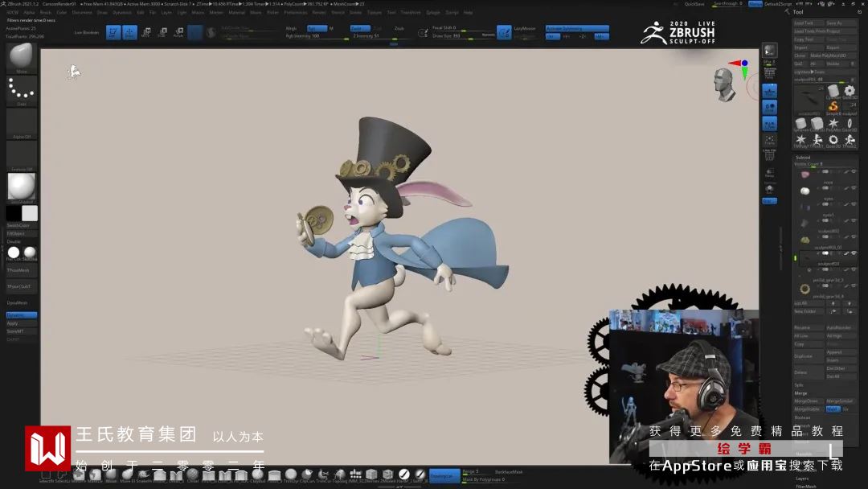Image resolution: width=868 pixels, height=489 pixels.
Task: Click the black secondary color swatch
Action: coord(14,213)
